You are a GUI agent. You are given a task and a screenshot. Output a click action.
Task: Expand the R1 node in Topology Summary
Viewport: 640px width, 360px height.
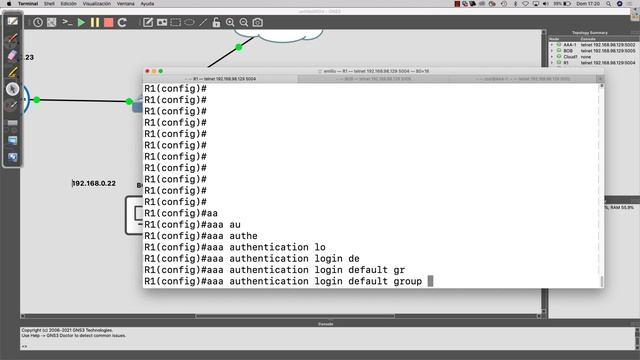click(x=552, y=63)
